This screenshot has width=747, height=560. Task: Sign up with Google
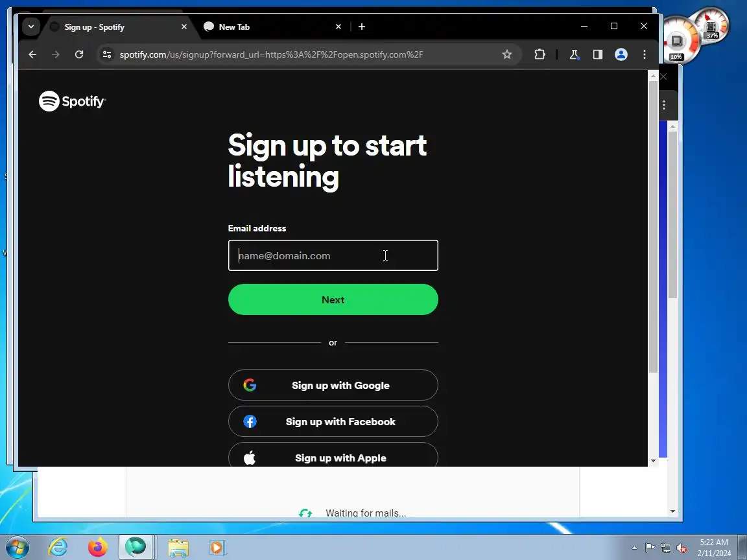333,385
